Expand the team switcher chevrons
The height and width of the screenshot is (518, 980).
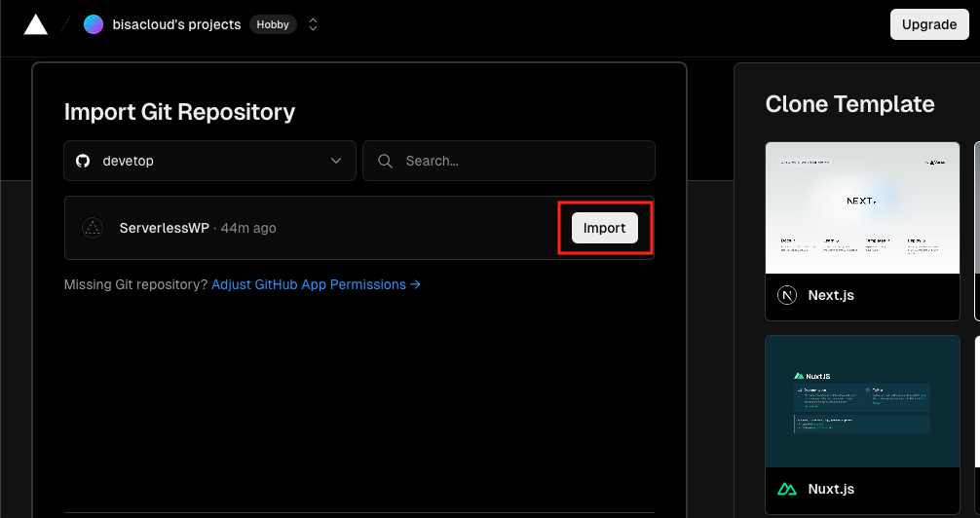tap(313, 24)
